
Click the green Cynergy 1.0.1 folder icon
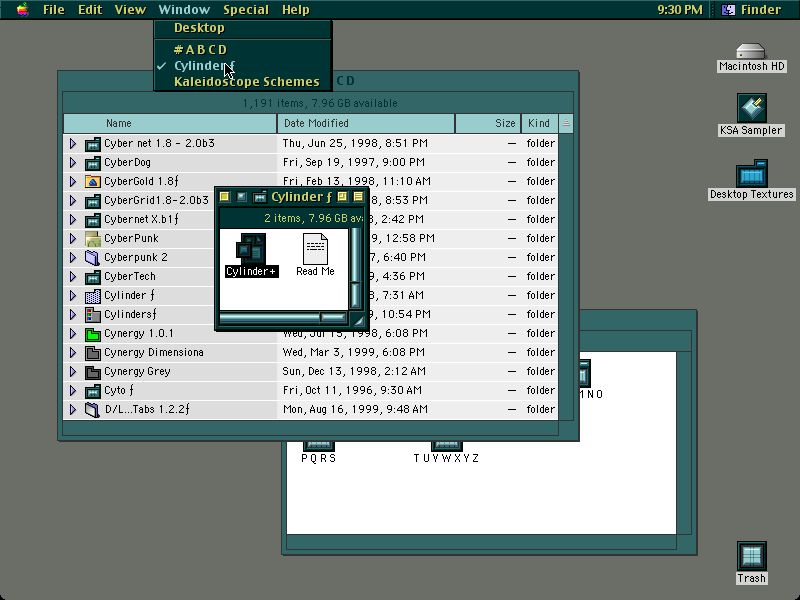[x=92, y=334]
